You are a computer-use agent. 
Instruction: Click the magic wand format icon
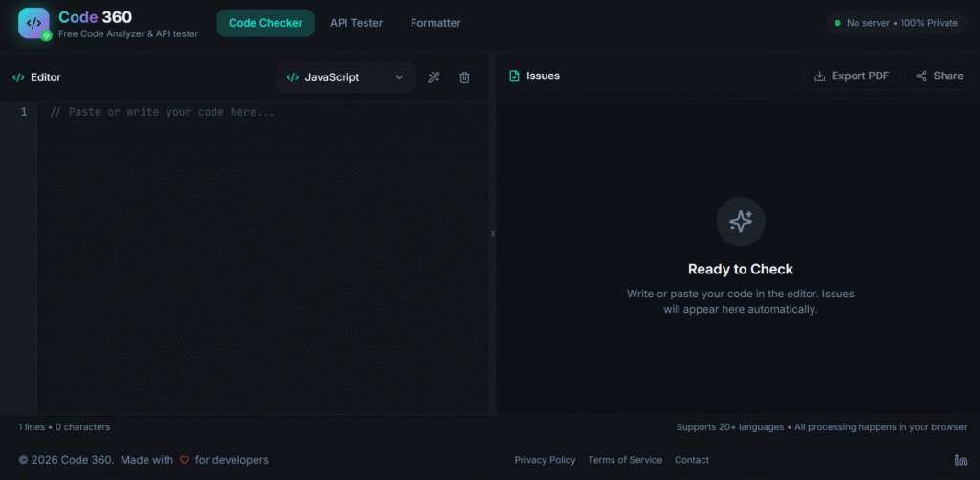[434, 77]
